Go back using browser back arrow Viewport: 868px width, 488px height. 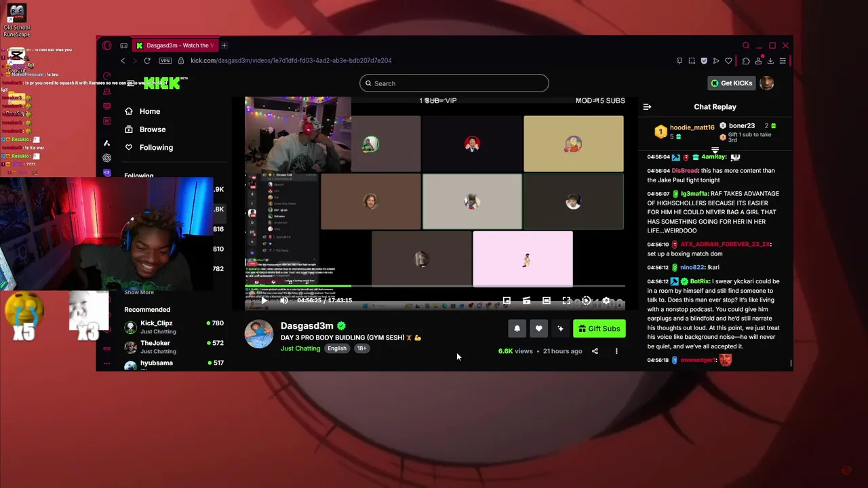click(123, 60)
